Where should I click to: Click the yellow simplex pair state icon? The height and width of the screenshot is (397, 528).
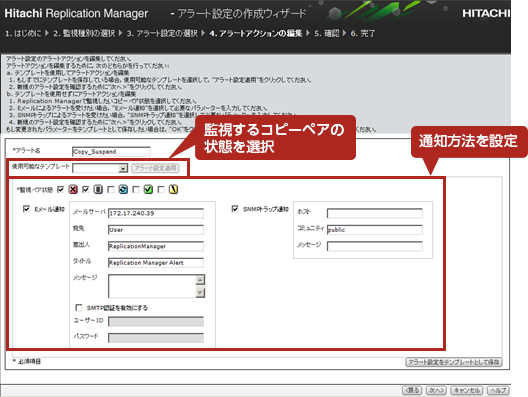tap(173, 190)
